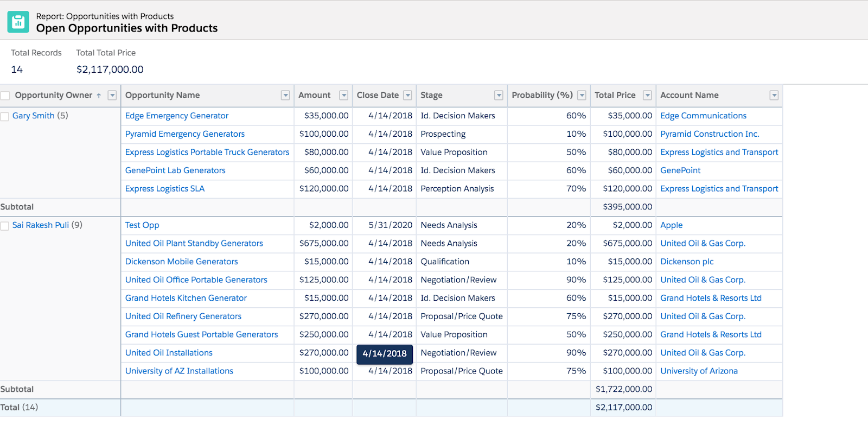Open Account Name column dropdown menu

click(x=774, y=96)
